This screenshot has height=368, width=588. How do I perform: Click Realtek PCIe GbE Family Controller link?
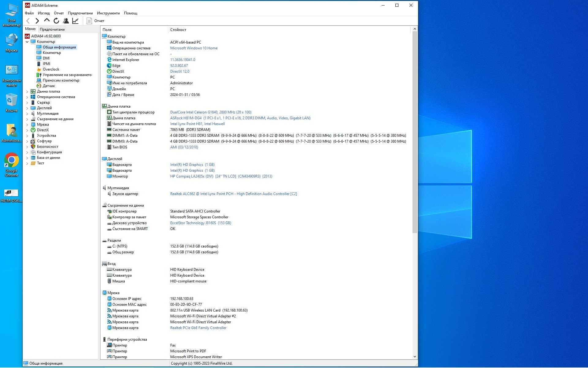pyautogui.click(x=198, y=328)
